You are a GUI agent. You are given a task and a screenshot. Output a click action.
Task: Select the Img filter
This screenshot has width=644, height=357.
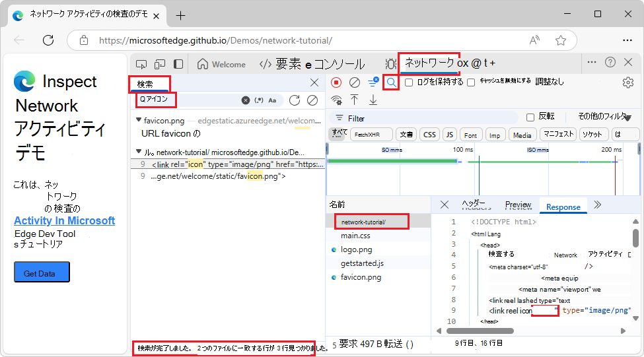click(495, 135)
